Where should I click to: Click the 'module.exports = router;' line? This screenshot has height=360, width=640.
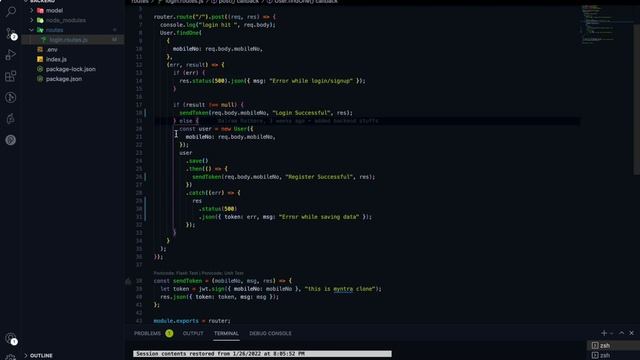[x=192, y=321]
